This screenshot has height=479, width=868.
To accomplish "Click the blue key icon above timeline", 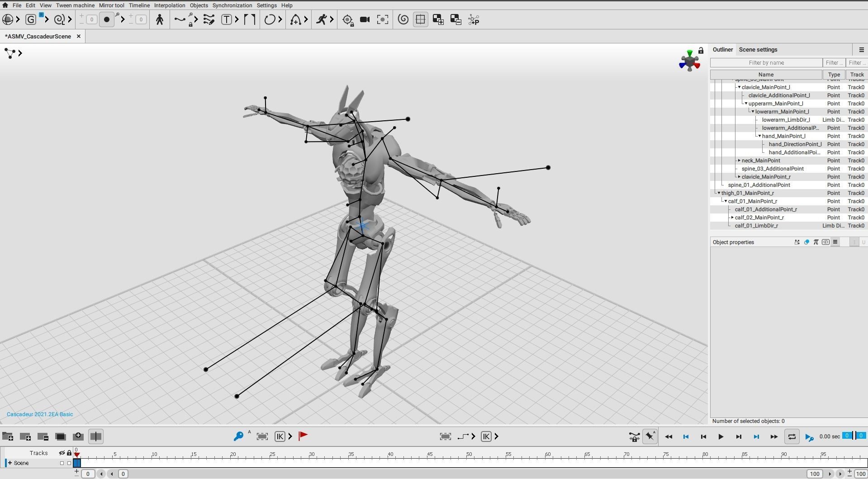I will (238, 436).
